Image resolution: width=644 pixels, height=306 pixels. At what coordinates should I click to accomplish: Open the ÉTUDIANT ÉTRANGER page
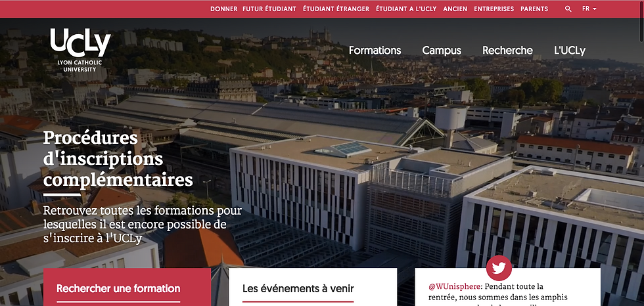click(x=336, y=9)
